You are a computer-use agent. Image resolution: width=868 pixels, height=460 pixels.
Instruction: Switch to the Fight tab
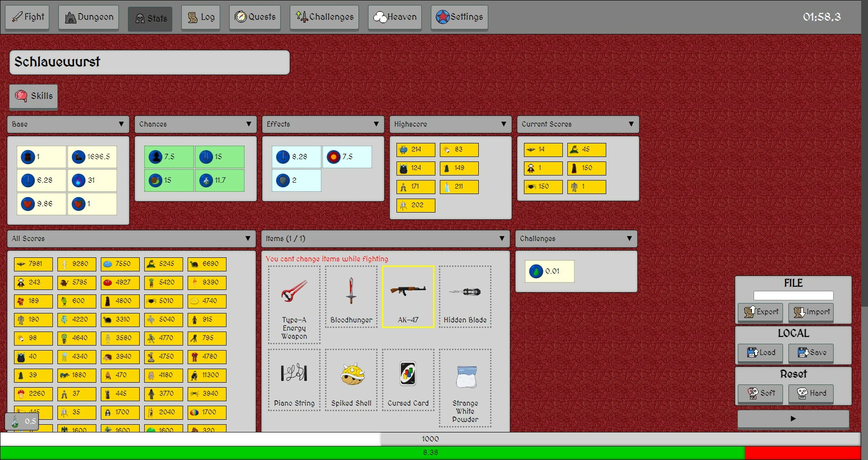pos(27,17)
